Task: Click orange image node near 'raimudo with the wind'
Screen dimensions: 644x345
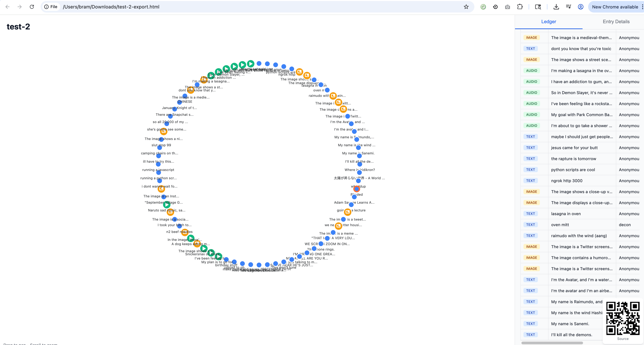Action: tap(333, 96)
